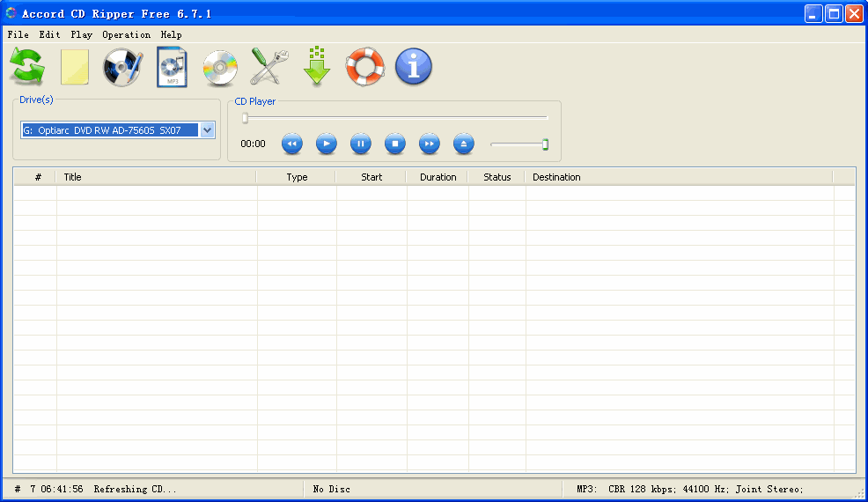
Task: Open settings via screwdriver and wrench icon
Action: click(268, 66)
